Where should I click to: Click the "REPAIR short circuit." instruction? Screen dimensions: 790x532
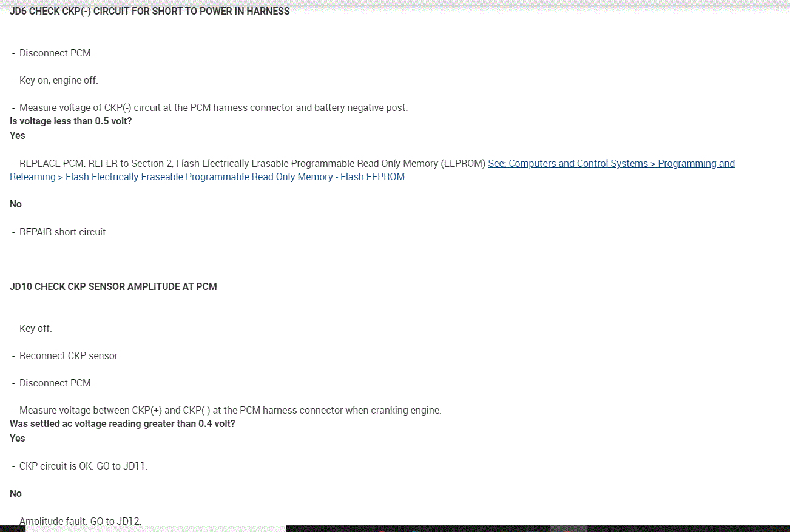coord(64,232)
